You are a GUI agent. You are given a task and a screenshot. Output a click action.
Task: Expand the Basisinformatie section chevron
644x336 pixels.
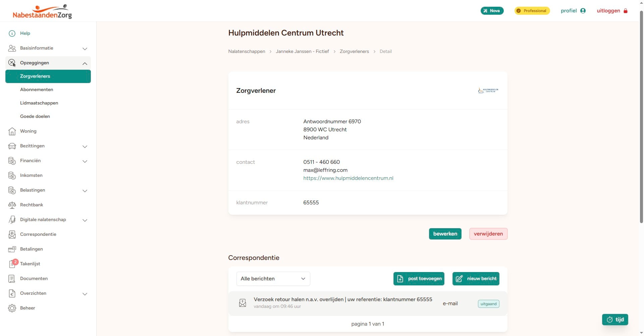[85, 49]
